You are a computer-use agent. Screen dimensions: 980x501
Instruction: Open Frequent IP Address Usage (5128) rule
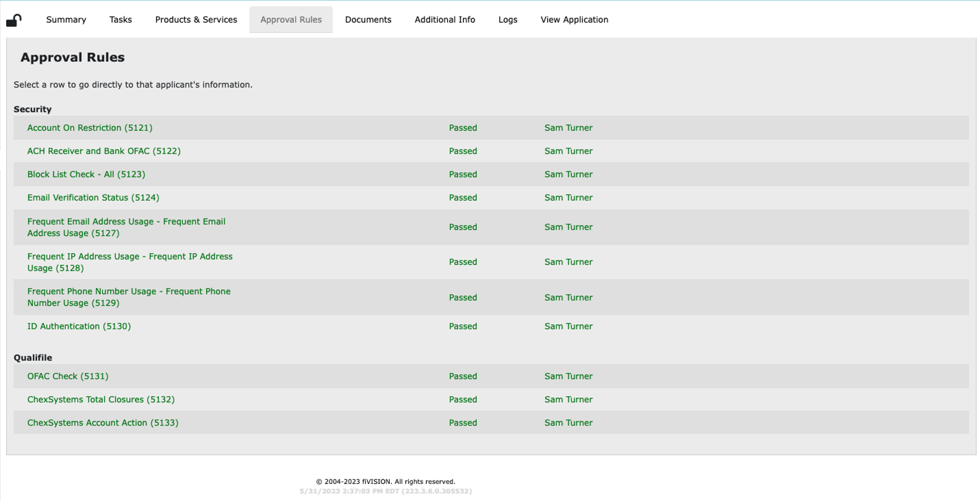pos(130,262)
